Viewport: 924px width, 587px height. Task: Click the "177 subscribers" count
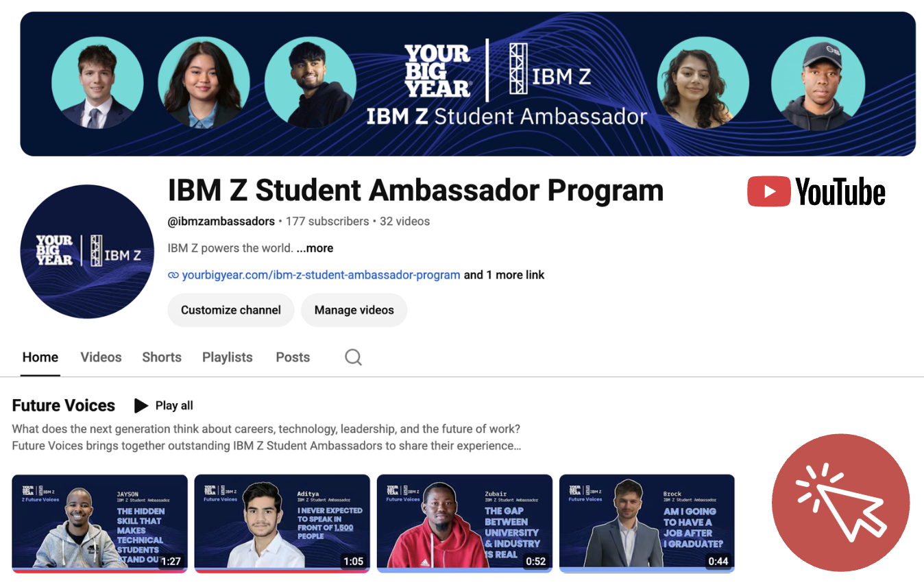click(328, 221)
